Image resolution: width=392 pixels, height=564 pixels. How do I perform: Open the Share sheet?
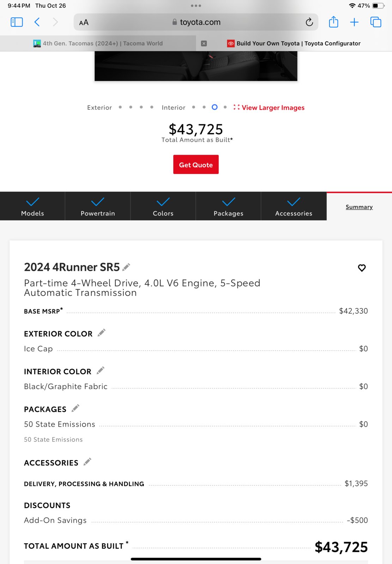(x=333, y=22)
